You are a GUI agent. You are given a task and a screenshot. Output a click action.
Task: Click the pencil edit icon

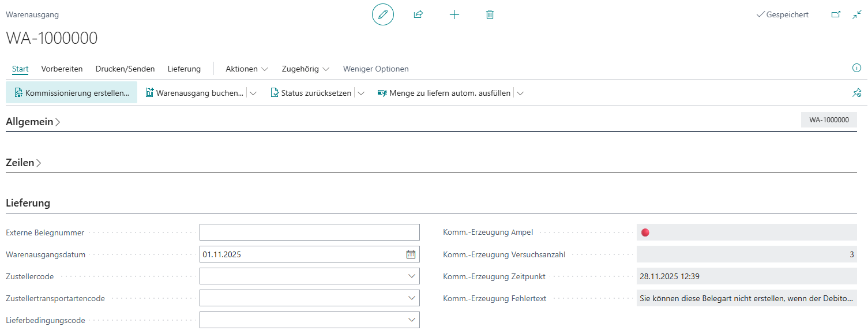pyautogui.click(x=382, y=14)
